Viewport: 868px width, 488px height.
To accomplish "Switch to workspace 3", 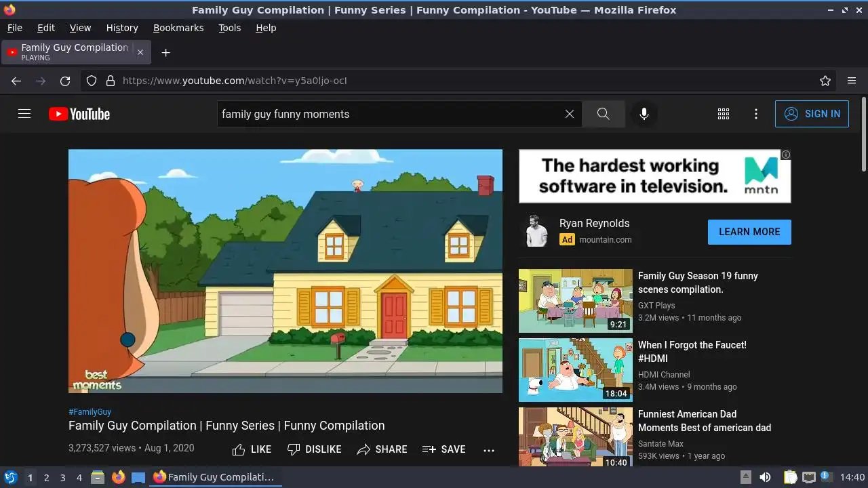I will (62, 478).
